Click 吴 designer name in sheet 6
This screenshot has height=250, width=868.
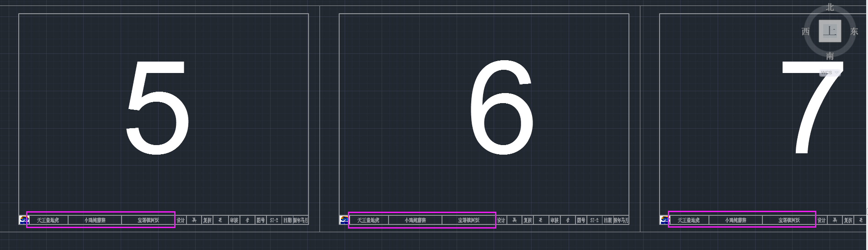[515, 220]
